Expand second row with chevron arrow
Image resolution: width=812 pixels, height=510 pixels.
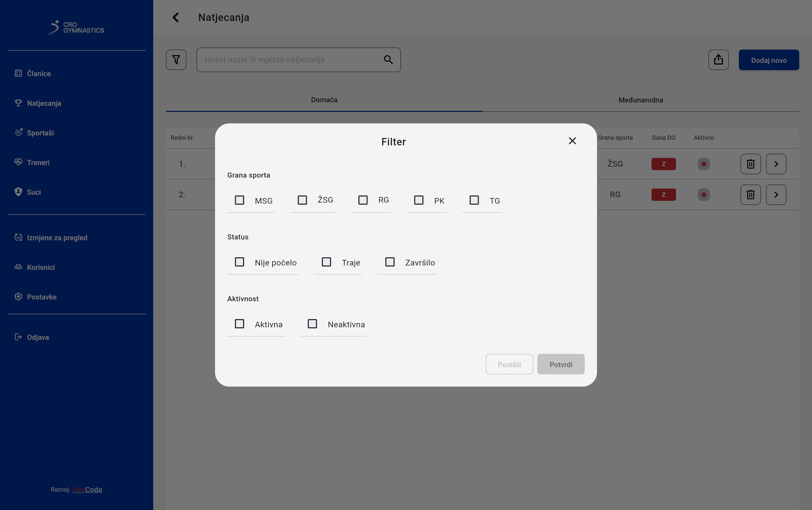click(776, 195)
